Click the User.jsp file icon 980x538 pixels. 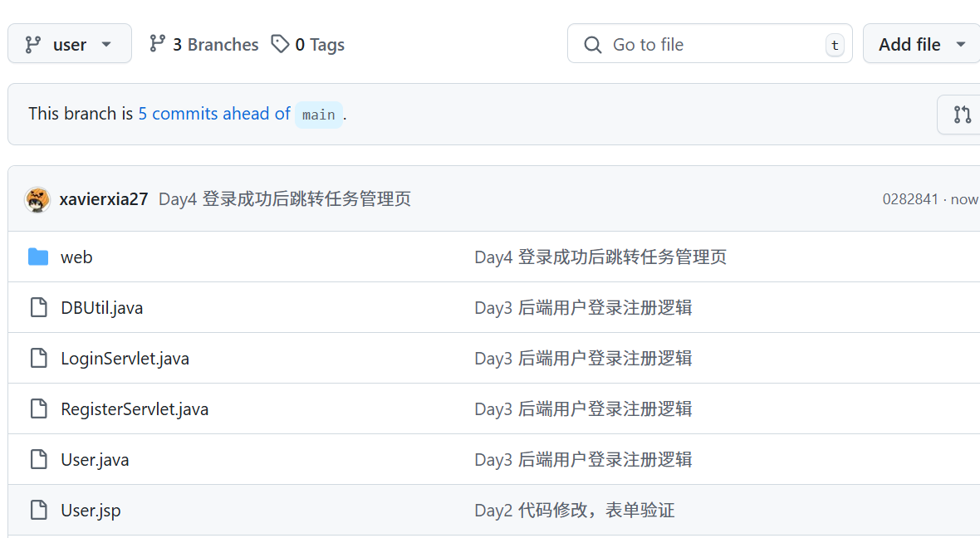(x=38, y=511)
